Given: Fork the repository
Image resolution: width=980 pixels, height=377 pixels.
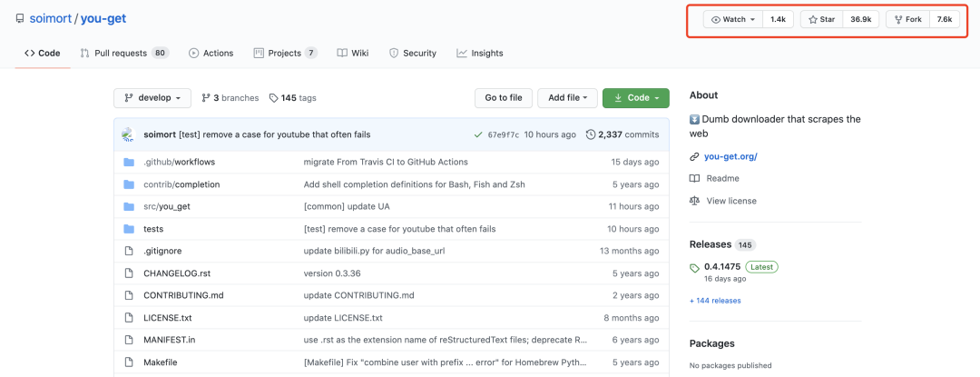Looking at the screenshot, I should [x=908, y=19].
